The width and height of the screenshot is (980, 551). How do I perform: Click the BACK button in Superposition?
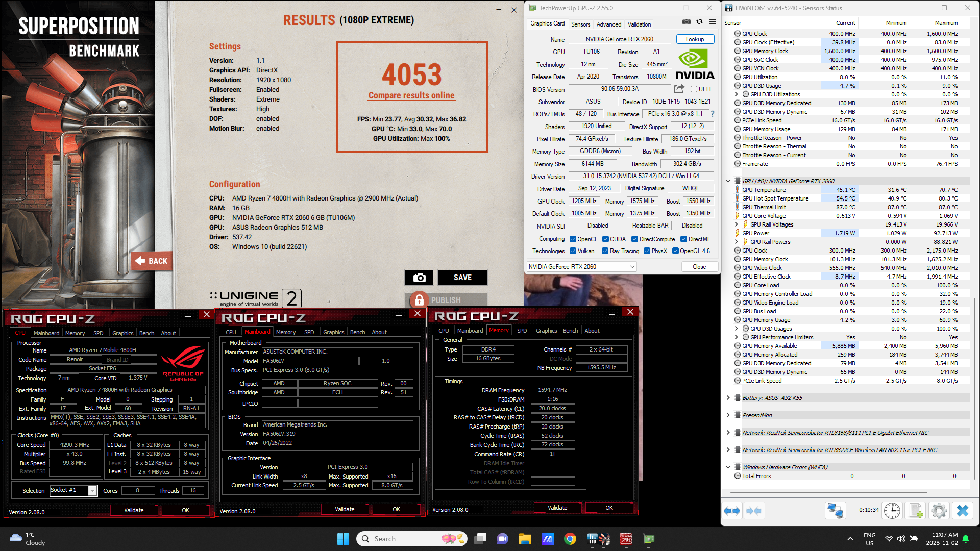click(x=152, y=261)
